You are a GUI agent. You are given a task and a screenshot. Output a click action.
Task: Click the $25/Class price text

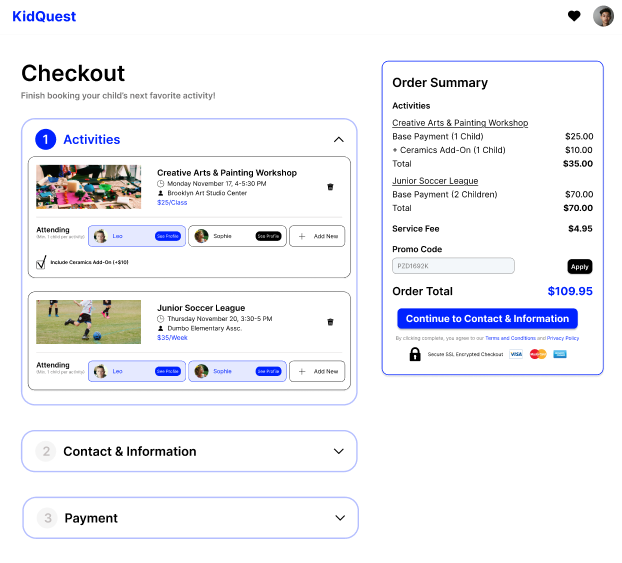(x=172, y=202)
